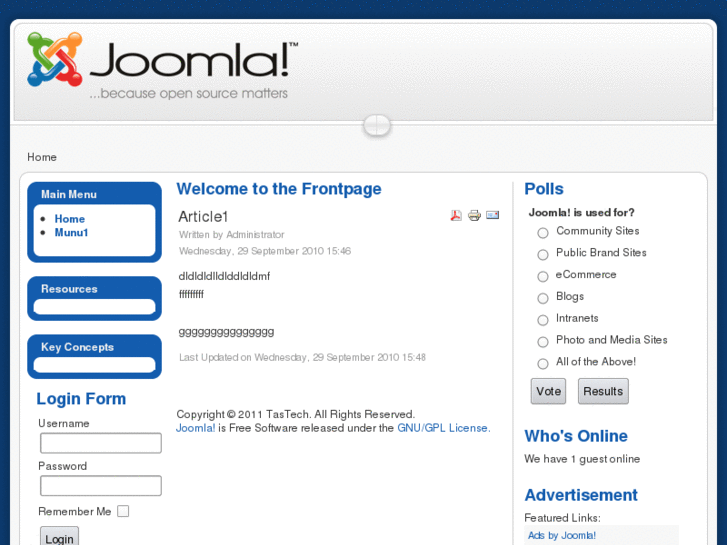This screenshot has height=545, width=727.
Task: Open Home in the Main Menu
Action: pos(70,219)
